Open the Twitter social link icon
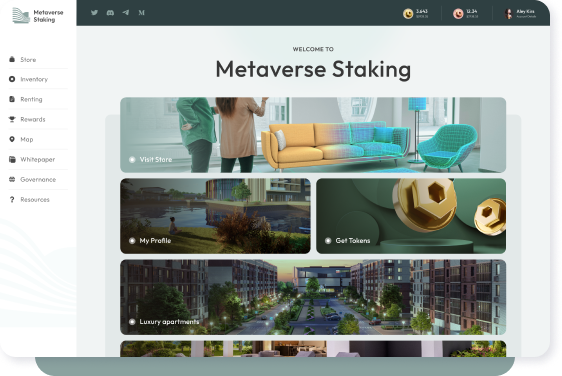 pos(94,13)
